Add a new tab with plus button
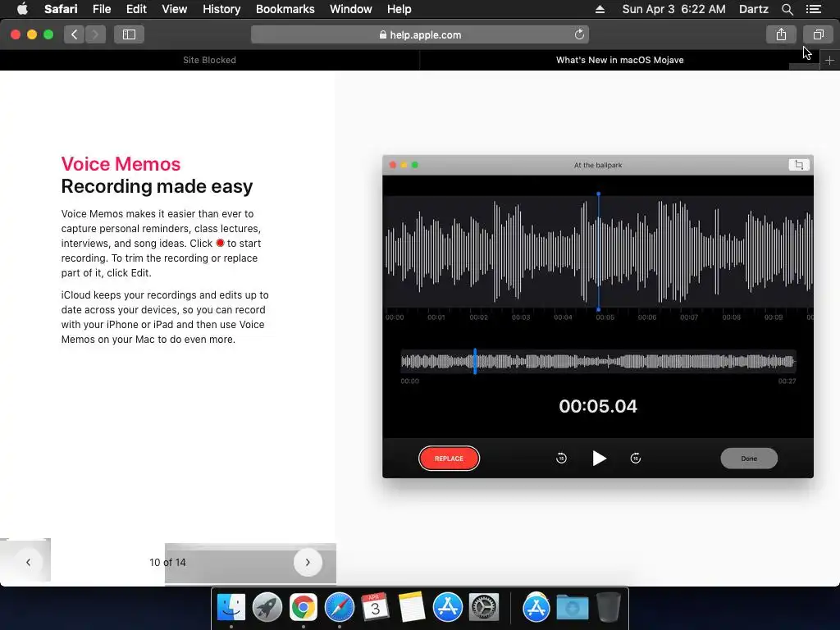Viewport: 840px width, 630px height. [x=829, y=61]
